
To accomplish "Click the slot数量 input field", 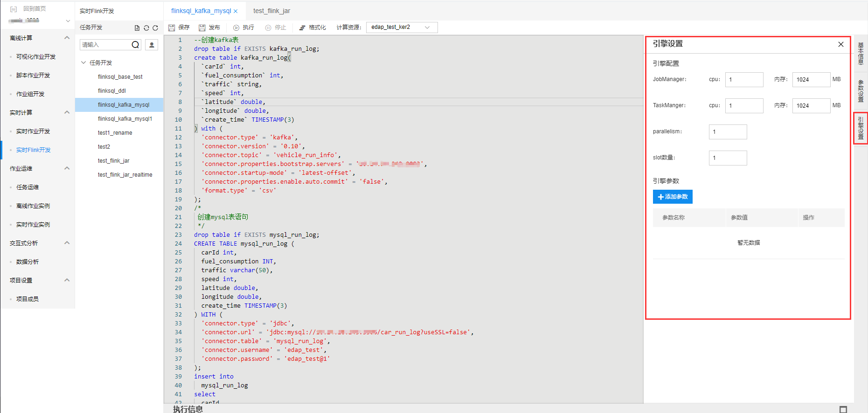I will click(728, 158).
